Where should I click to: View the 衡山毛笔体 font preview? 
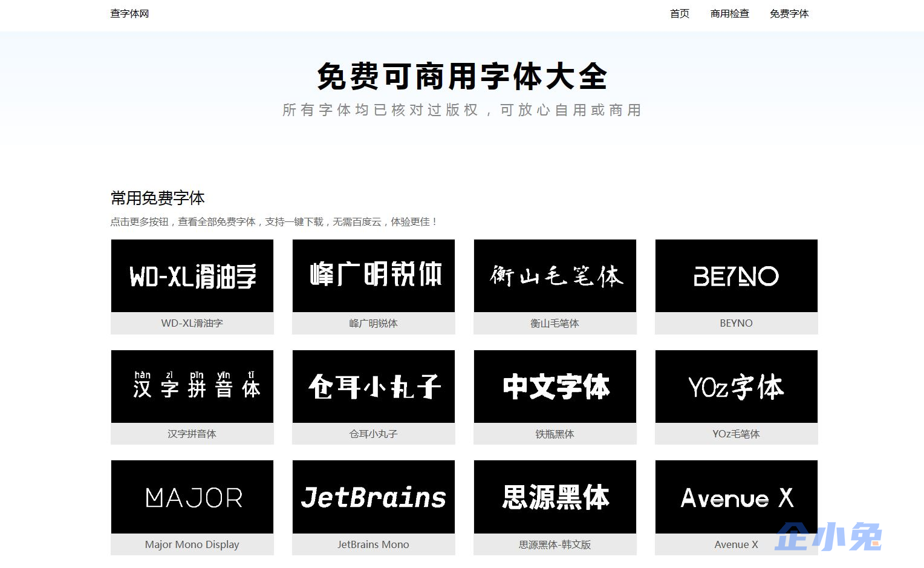click(x=555, y=275)
